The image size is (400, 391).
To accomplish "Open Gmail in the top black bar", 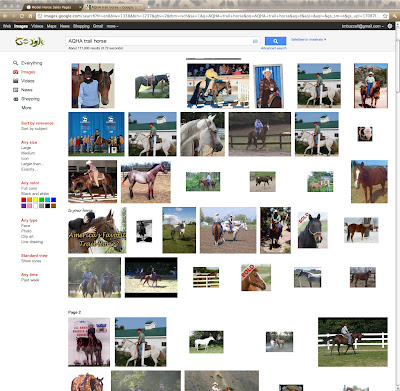I will (x=98, y=26).
